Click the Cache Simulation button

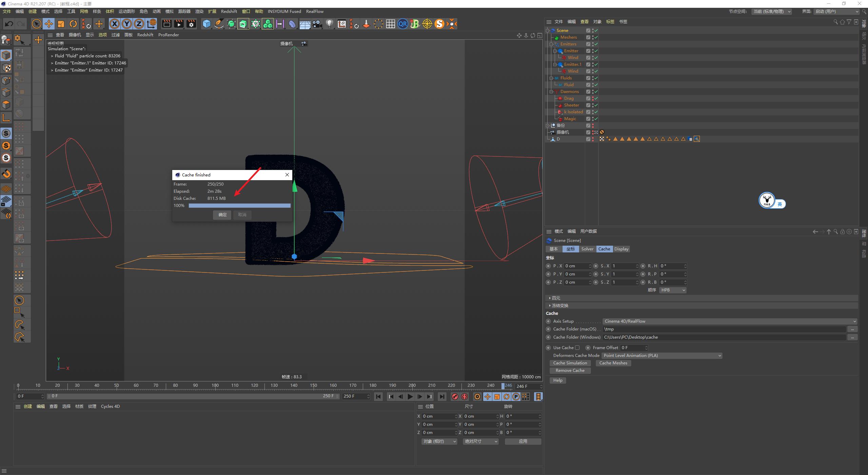(570, 363)
